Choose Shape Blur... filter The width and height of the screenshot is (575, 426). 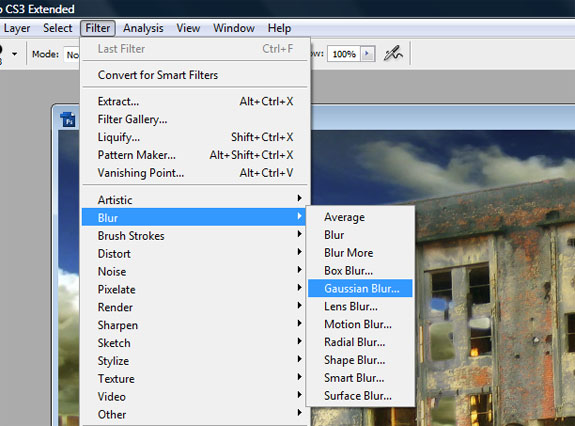(360, 360)
